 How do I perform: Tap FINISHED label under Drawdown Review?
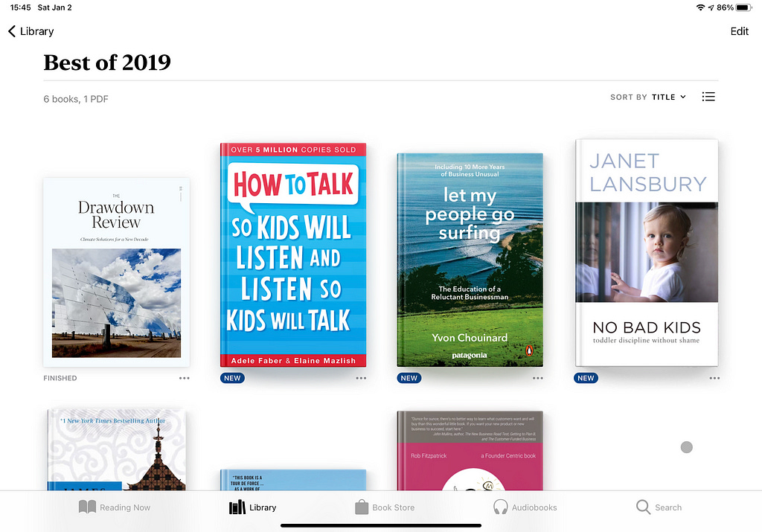tap(60, 378)
